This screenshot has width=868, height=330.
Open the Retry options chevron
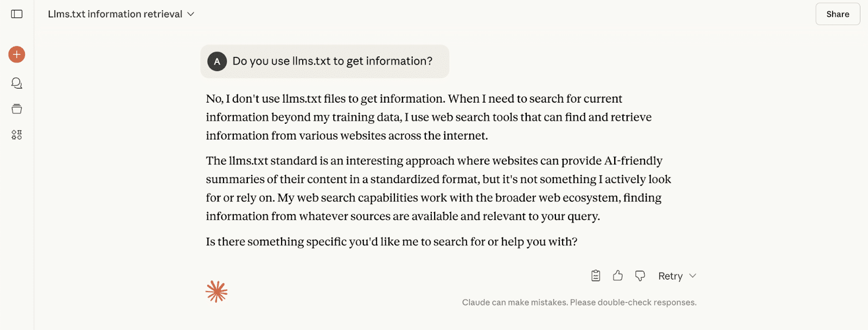coord(693,276)
